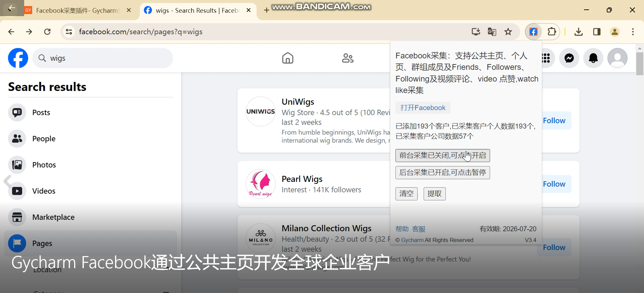Viewport: 644px width, 293px height.
Task: Click the address bar URL
Action: [x=141, y=32]
